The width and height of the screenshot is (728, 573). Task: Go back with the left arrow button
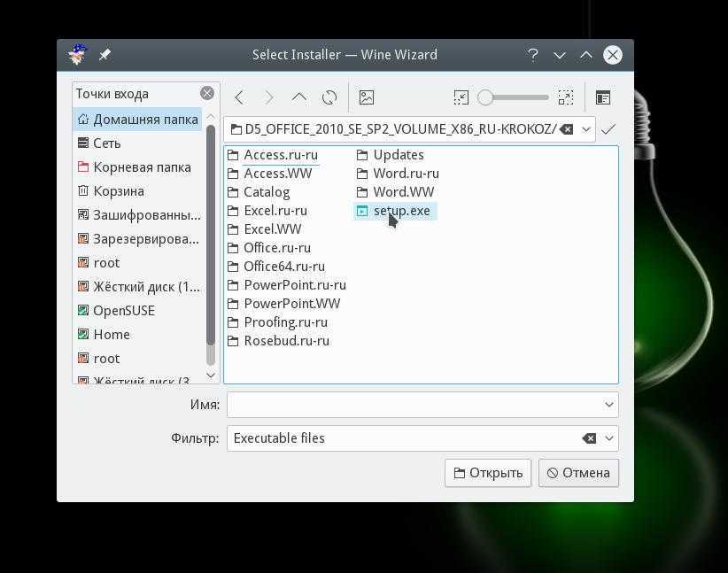click(x=239, y=97)
